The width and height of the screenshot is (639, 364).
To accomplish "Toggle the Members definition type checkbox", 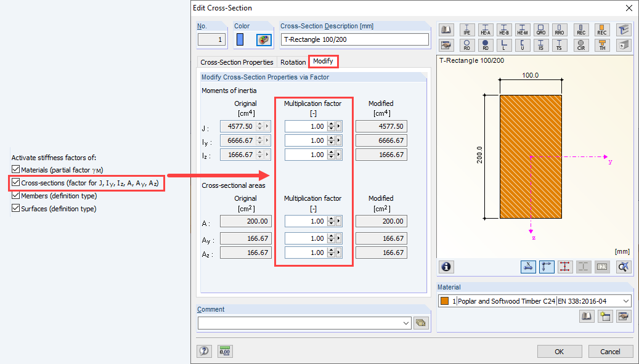I will point(15,195).
